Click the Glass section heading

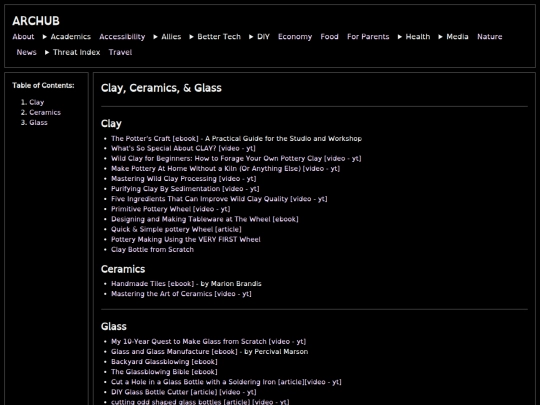point(114,326)
